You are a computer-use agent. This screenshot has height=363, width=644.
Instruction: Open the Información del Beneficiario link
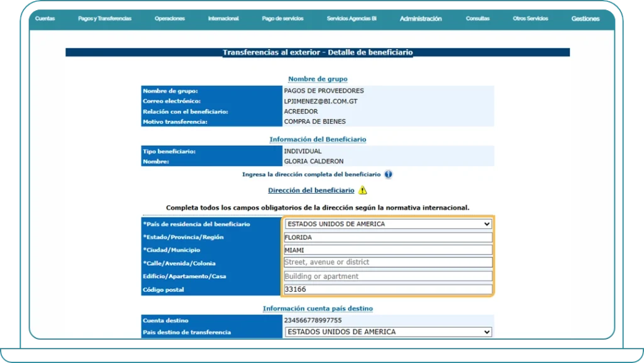(x=318, y=139)
